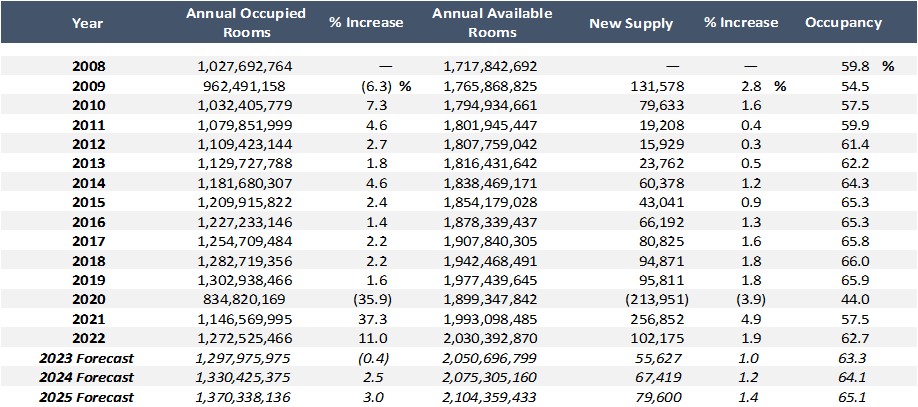This screenshot has height=407, width=918.
Task: Select the 2024 Forecast row label
Action: click(87, 378)
